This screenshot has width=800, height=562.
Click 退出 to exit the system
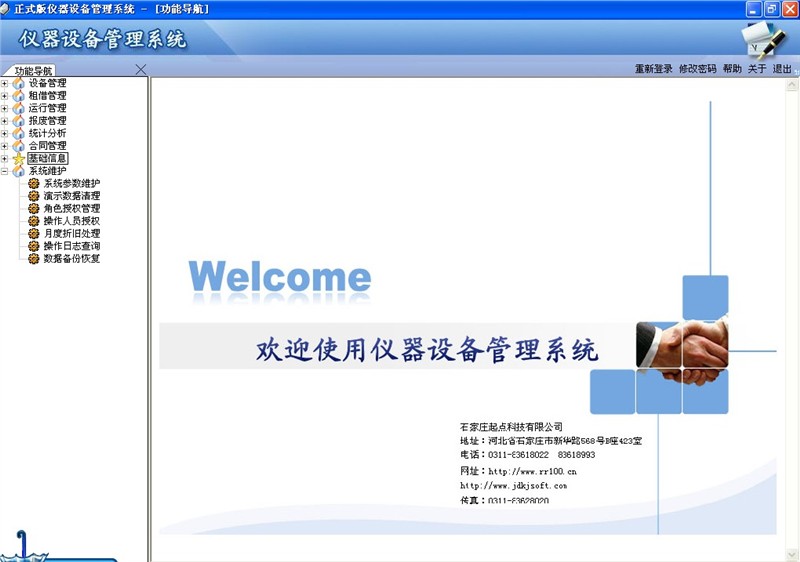click(781, 69)
